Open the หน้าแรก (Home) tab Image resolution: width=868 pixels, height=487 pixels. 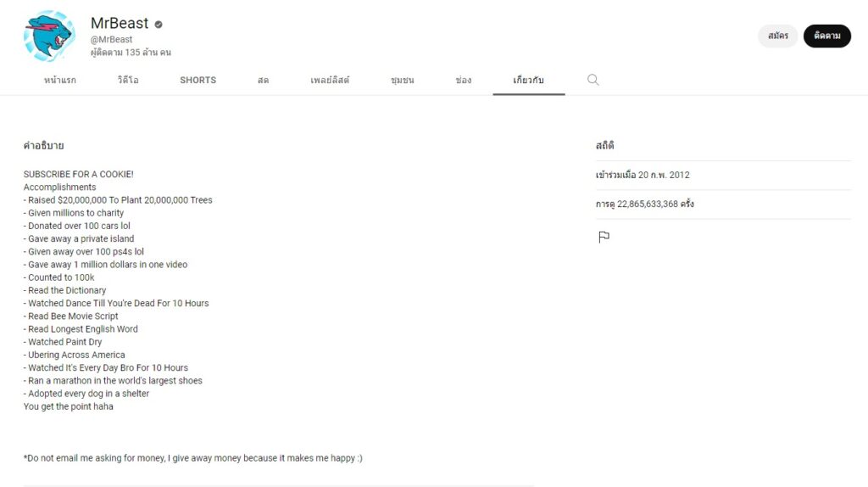[x=60, y=81]
